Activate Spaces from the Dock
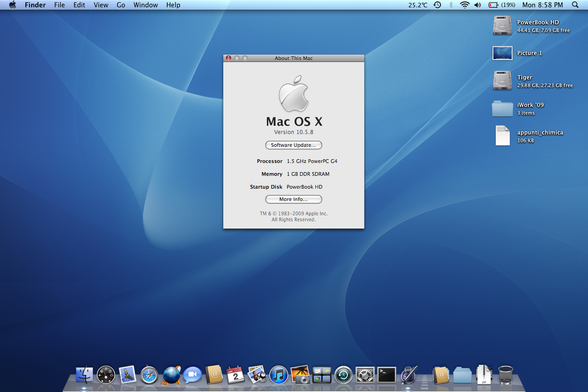Screen dimensions: 588x392 (322, 375)
